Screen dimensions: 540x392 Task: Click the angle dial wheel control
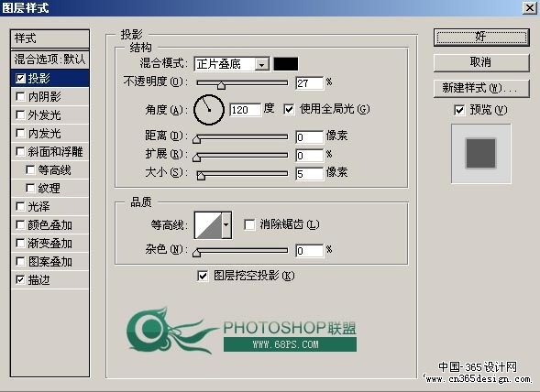pos(209,110)
